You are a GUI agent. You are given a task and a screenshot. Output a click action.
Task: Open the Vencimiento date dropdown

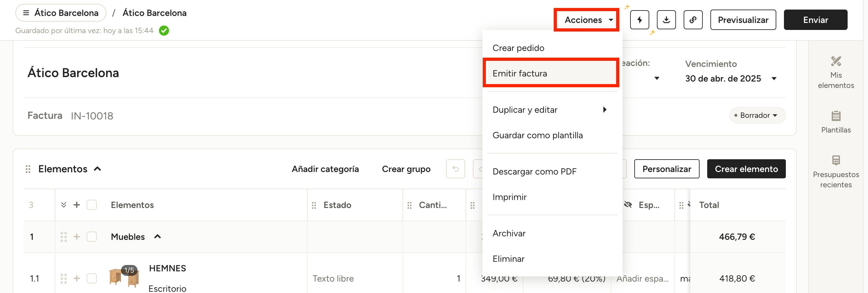tap(774, 79)
